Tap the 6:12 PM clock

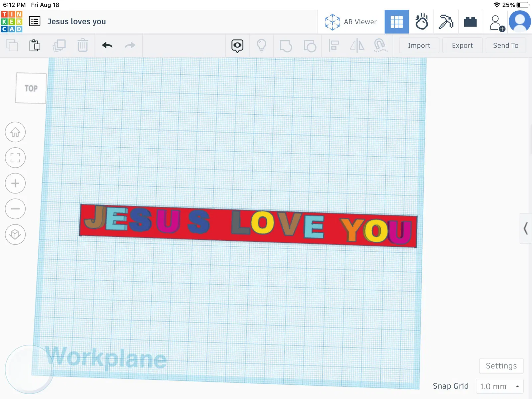click(x=14, y=5)
